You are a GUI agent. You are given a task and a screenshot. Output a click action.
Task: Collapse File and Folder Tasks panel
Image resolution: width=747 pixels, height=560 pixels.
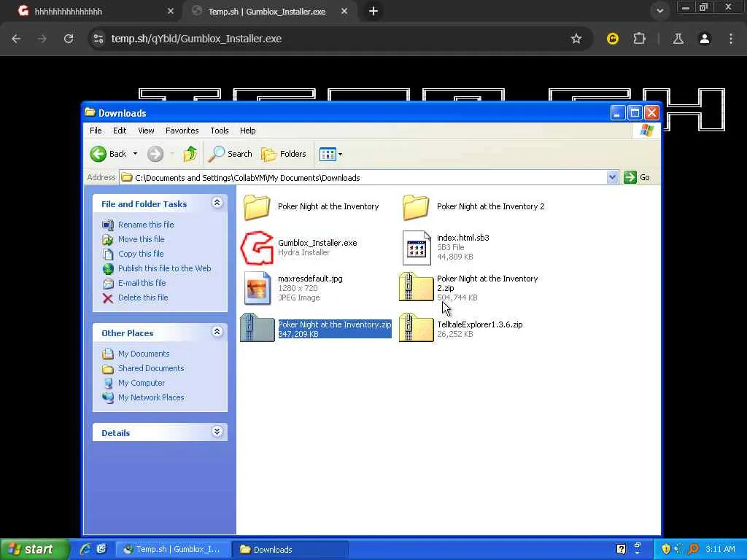click(x=217, y=203)
